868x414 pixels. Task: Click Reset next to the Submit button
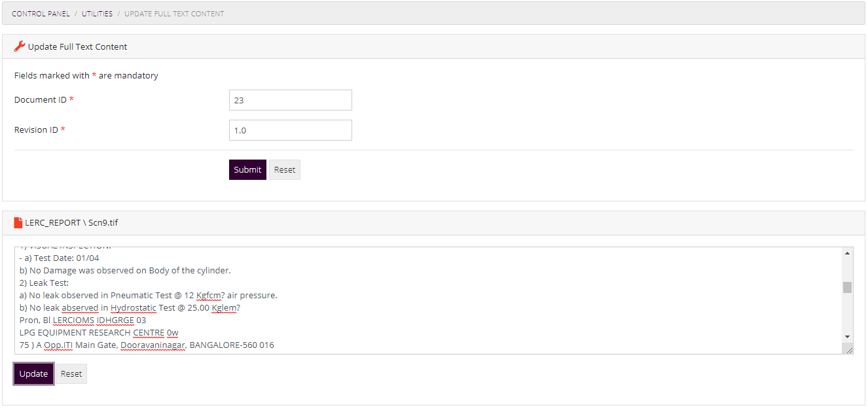click(x=284, y=170)
